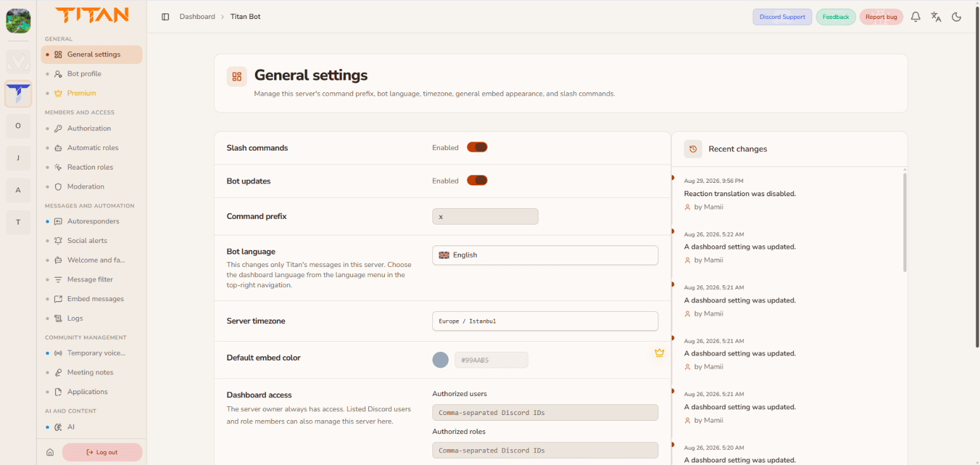Select the faded V-shaped server icon
The width and height of the screenshot is (980, 465).
point(18,61)
